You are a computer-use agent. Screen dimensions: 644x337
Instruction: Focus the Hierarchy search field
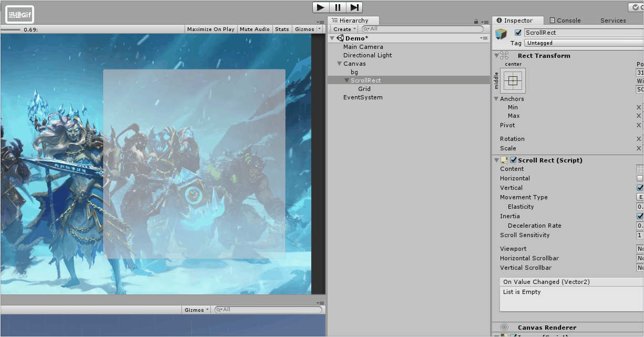(422, 29)
